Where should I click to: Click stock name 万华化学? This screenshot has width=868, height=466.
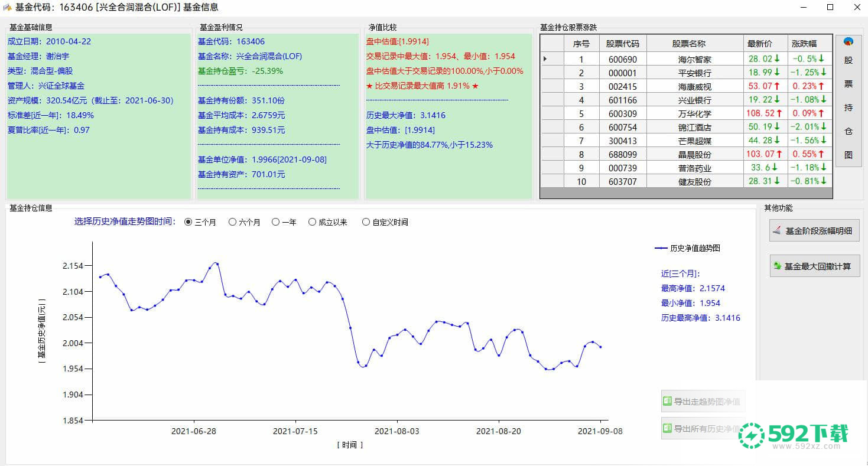(695, 113)
